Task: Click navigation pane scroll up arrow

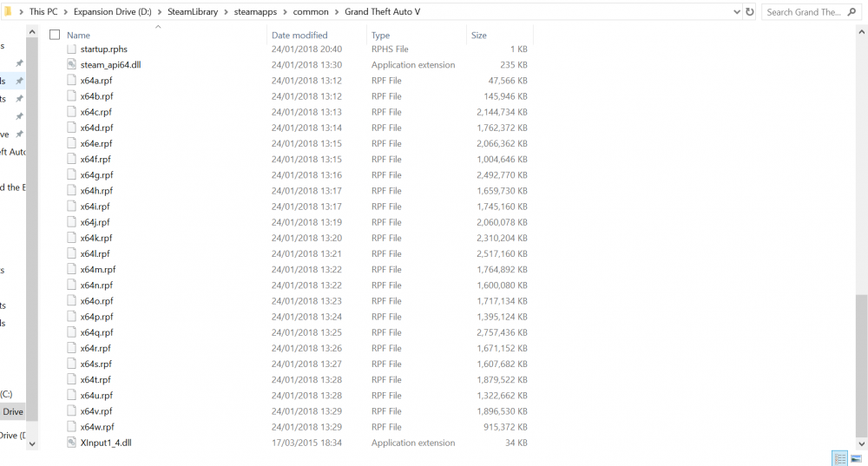Action: click(x=32, y=32)
